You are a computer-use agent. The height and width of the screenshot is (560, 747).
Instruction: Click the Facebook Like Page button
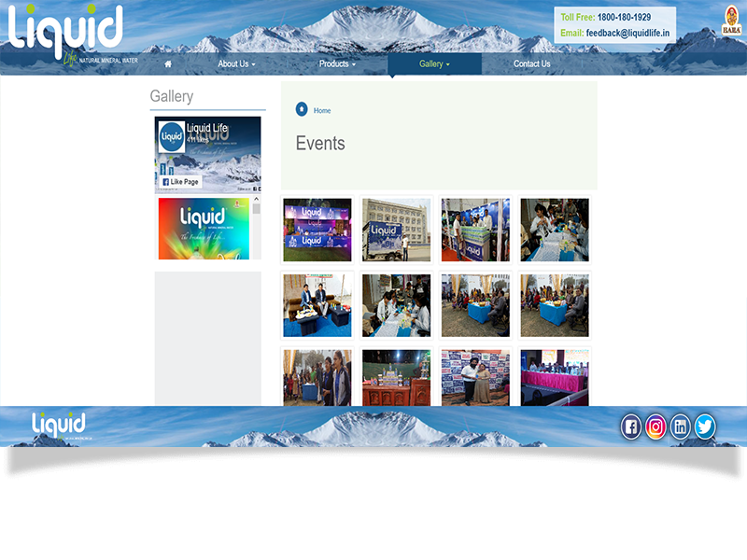[x=180, y=181]
